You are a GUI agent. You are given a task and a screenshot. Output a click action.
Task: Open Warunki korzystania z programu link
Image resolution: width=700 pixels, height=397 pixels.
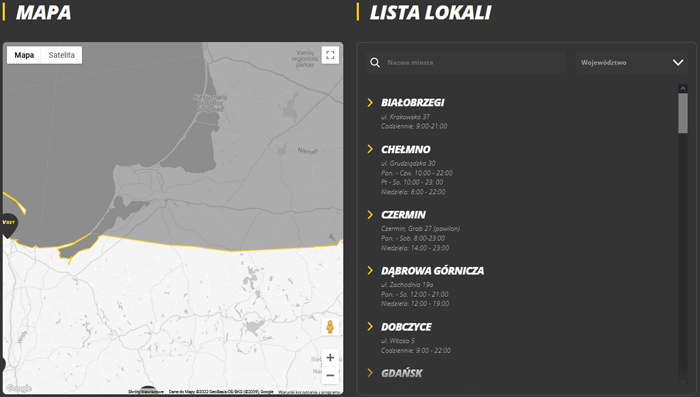point(309,392)
